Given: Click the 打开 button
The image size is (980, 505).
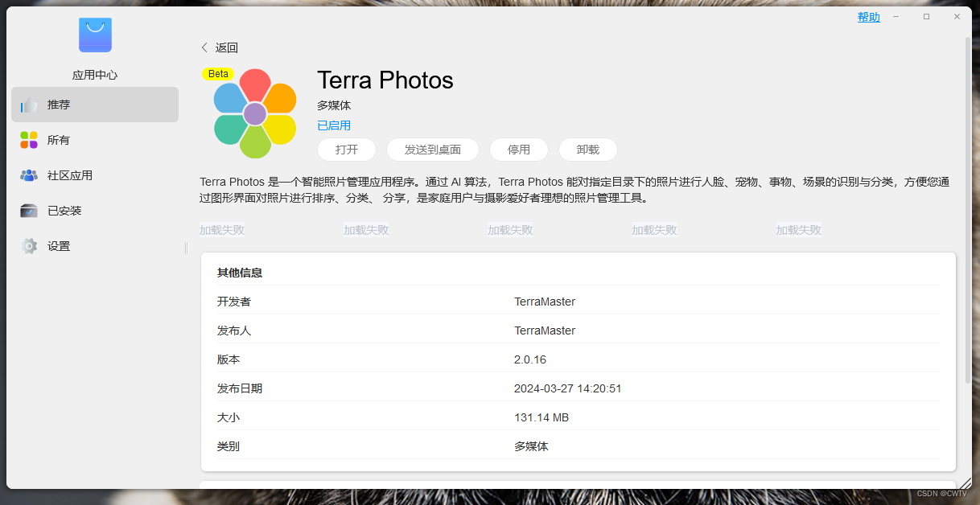Looking at the screenshot, I should click(347, 150).
